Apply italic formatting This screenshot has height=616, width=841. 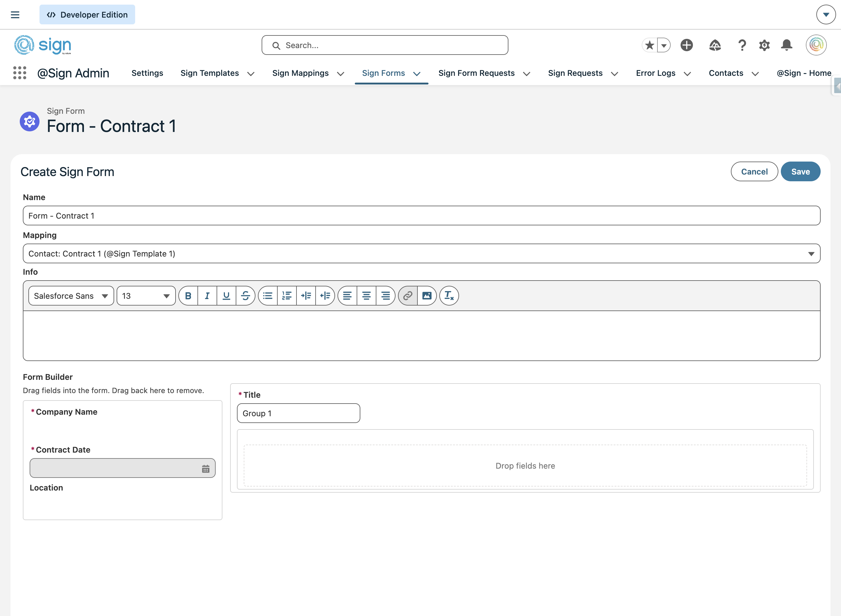click(207, 296)
